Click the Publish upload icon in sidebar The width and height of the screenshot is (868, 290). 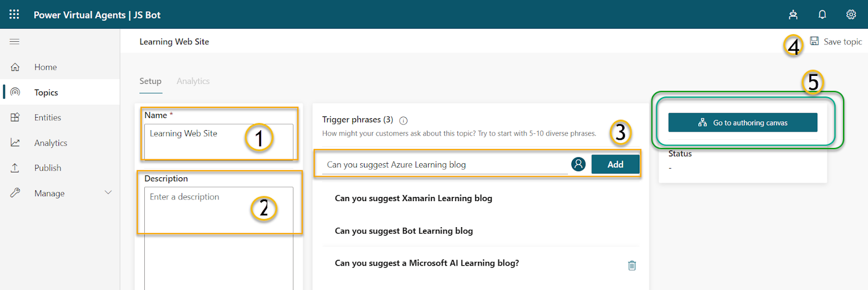coord(15,168)
